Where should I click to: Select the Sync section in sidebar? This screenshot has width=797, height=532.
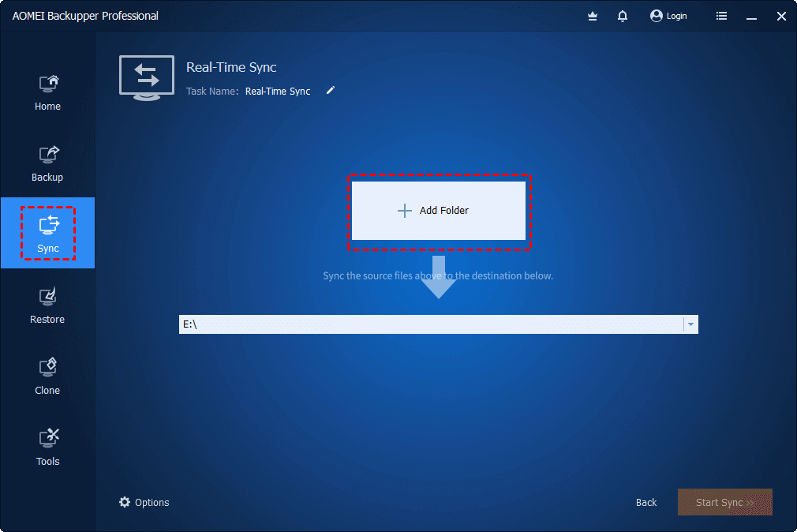(x=48, y=233)
